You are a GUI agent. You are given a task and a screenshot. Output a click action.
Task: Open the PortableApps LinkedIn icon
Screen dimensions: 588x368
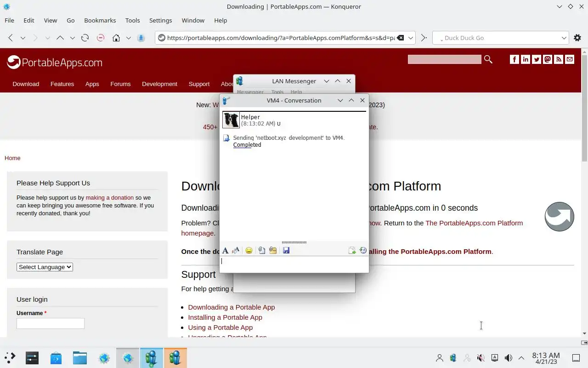526,59
